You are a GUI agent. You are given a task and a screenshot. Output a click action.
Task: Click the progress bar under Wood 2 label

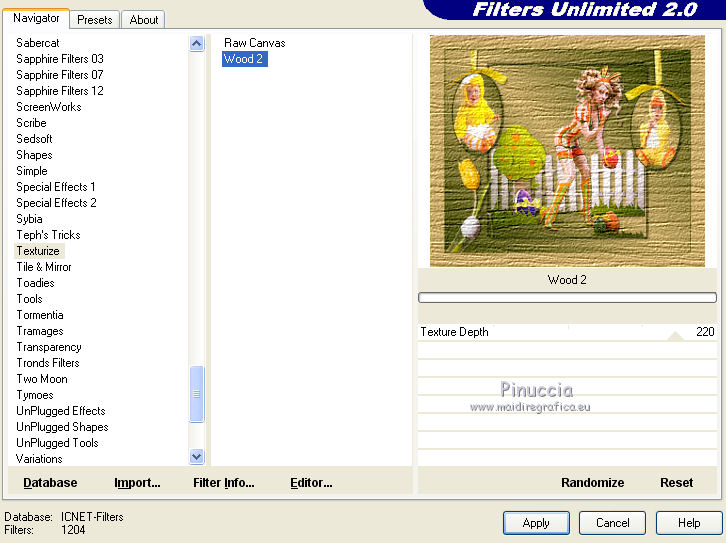click(567, 298)
